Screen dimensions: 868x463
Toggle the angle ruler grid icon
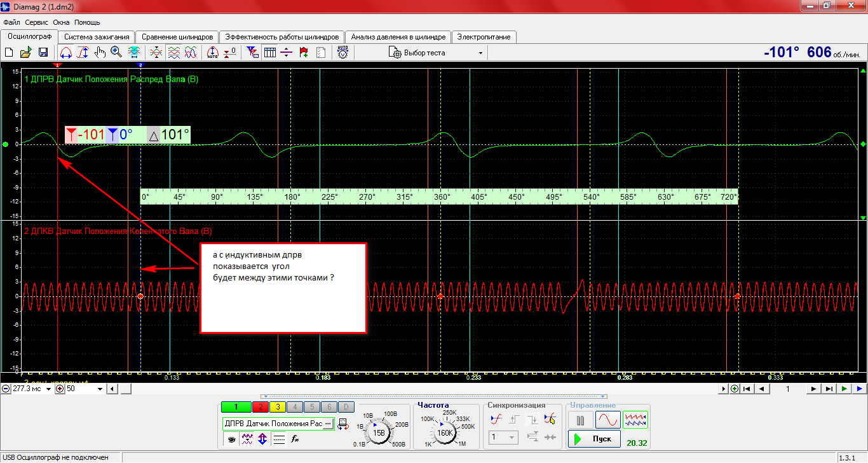tap(270, 53)
